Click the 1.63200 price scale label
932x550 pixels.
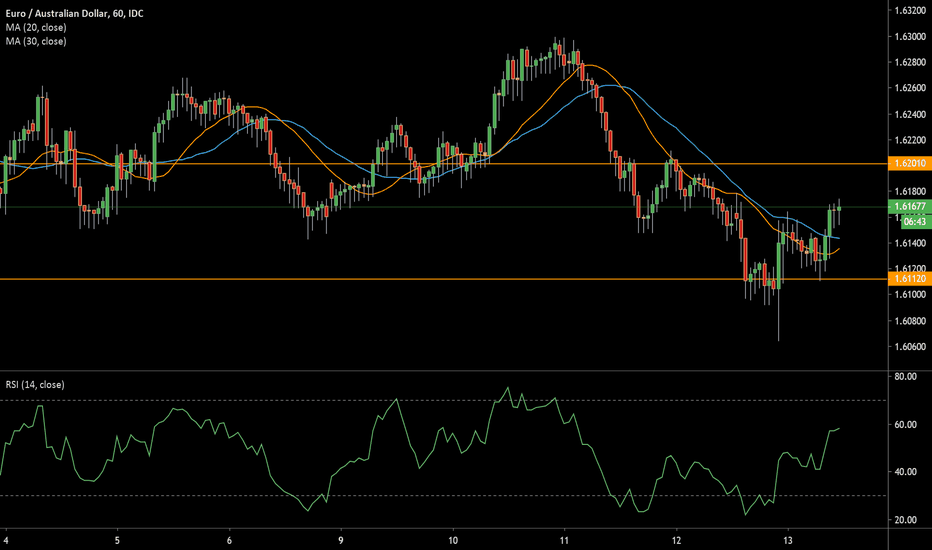coord(909,11)
